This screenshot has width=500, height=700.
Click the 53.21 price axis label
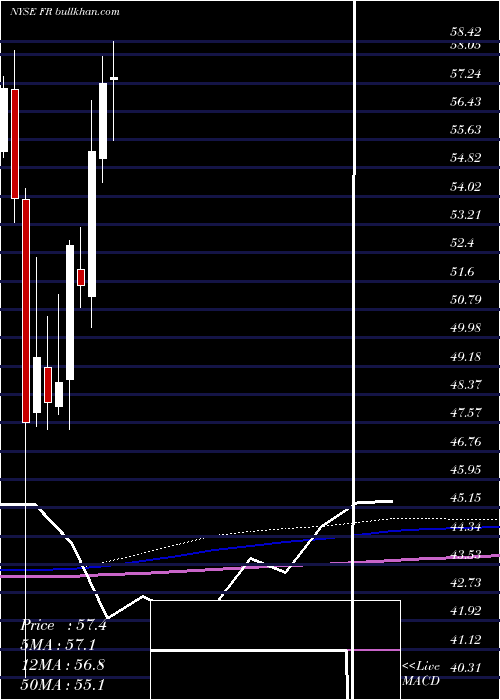tap(465, 214)
